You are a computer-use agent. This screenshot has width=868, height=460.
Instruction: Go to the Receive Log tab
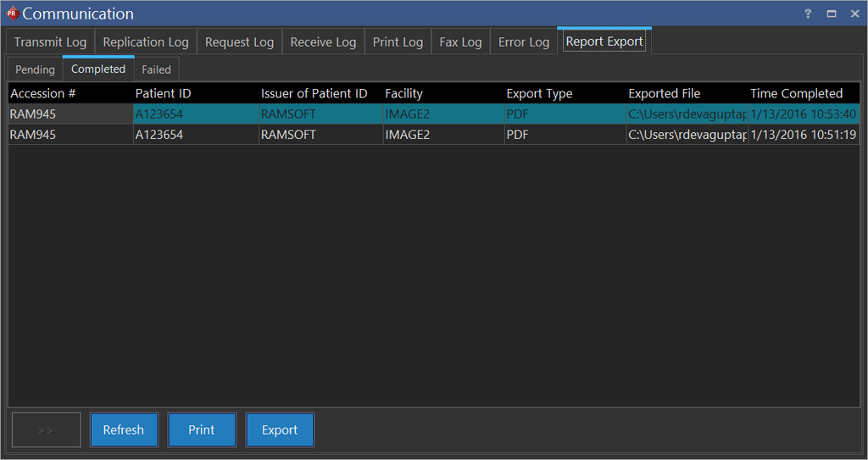(x=323, y=42)
